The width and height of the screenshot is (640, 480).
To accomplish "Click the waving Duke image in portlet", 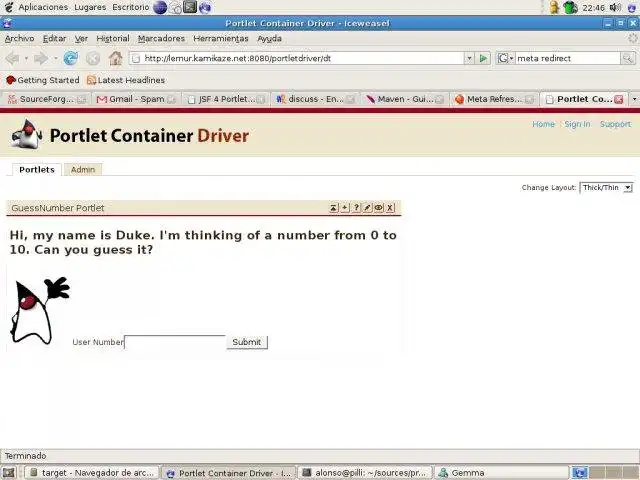I will tap(40, 310).
